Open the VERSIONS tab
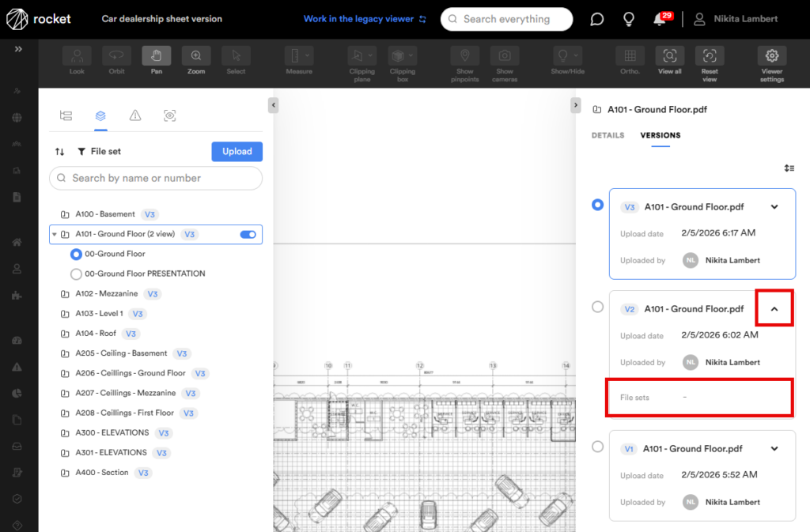Image resolution: width=810 pixels, height=532 pixels. point(660,135)
